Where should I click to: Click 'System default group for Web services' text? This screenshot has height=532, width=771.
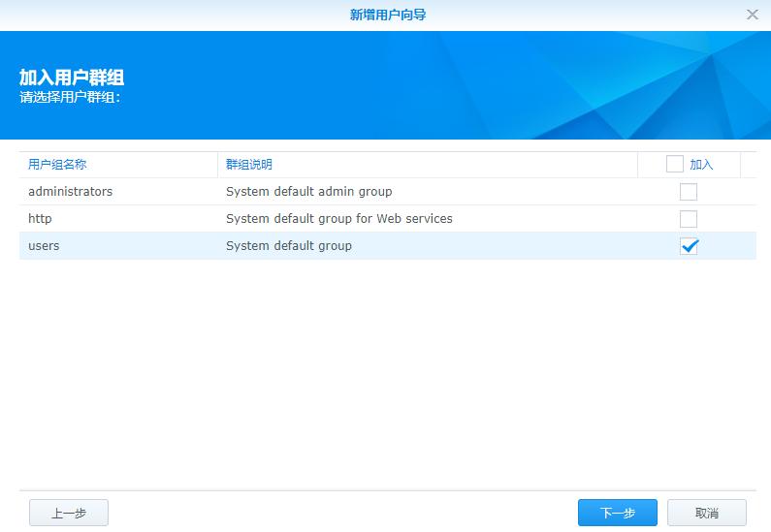[338, 219]
